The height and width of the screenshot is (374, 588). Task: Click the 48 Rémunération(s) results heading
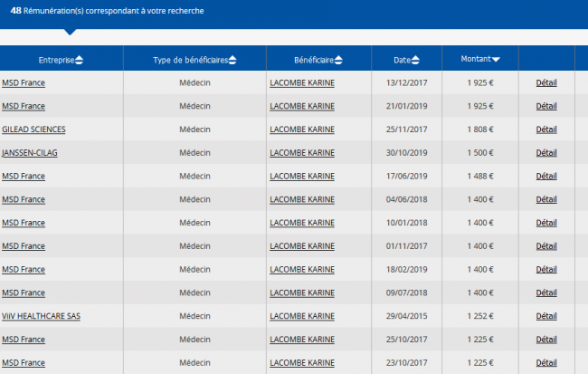108,11
